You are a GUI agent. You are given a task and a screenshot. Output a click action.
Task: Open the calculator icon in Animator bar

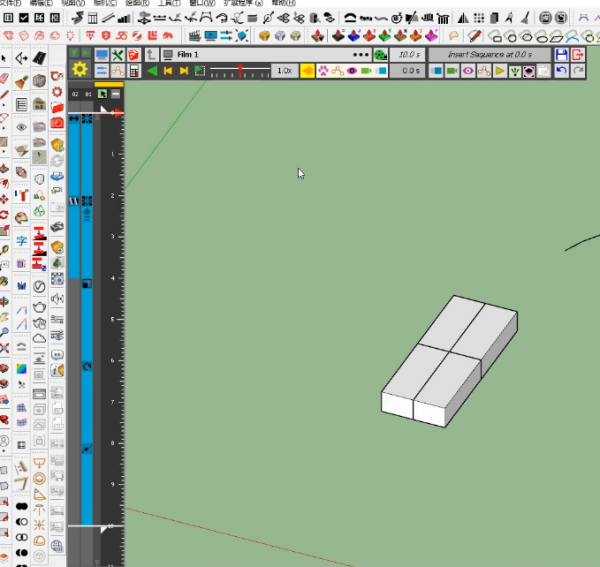pos(134,71)
